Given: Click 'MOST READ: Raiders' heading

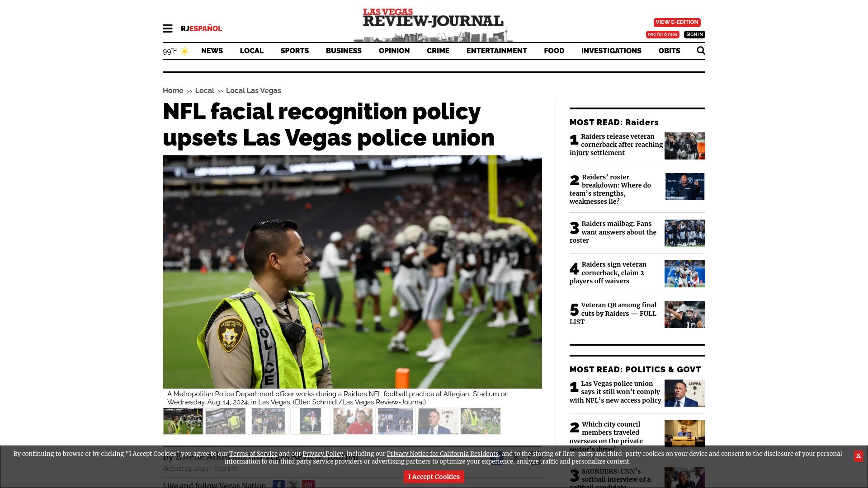Looking at the screenshot, I should coord(614,122).
